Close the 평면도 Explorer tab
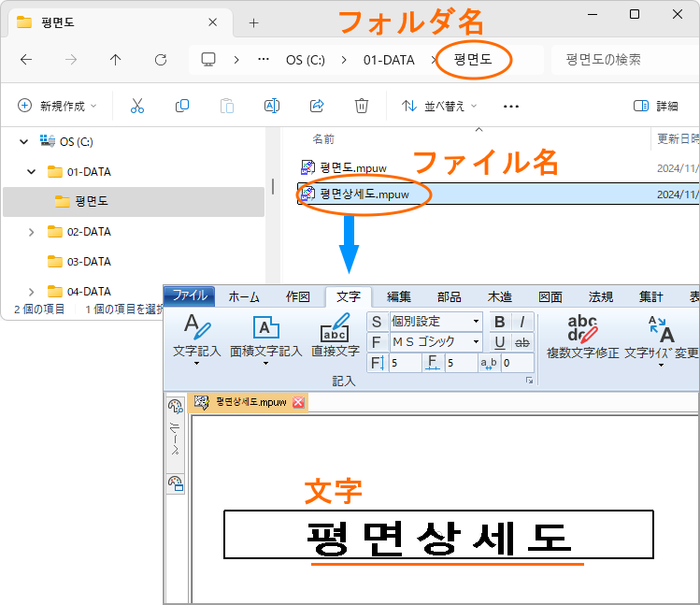The height and width of the screenshot is (605, 700). (x=212, y=22)
